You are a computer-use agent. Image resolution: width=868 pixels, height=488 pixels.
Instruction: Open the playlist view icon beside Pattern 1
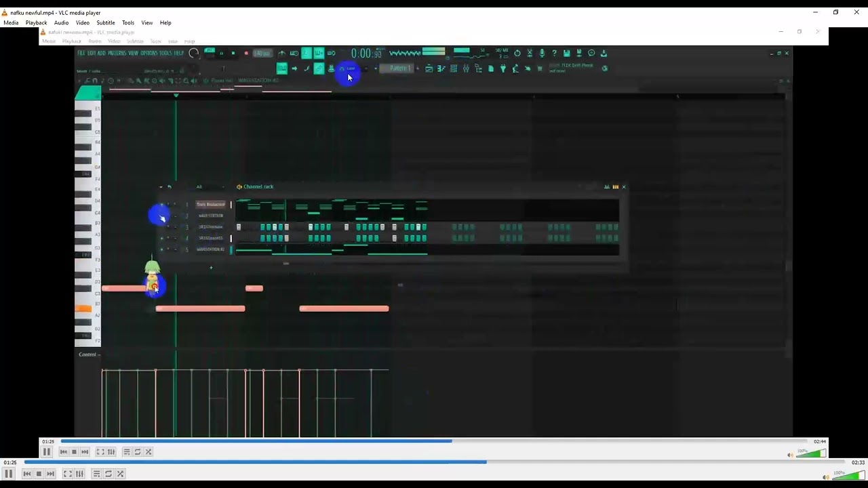point(429,68)
